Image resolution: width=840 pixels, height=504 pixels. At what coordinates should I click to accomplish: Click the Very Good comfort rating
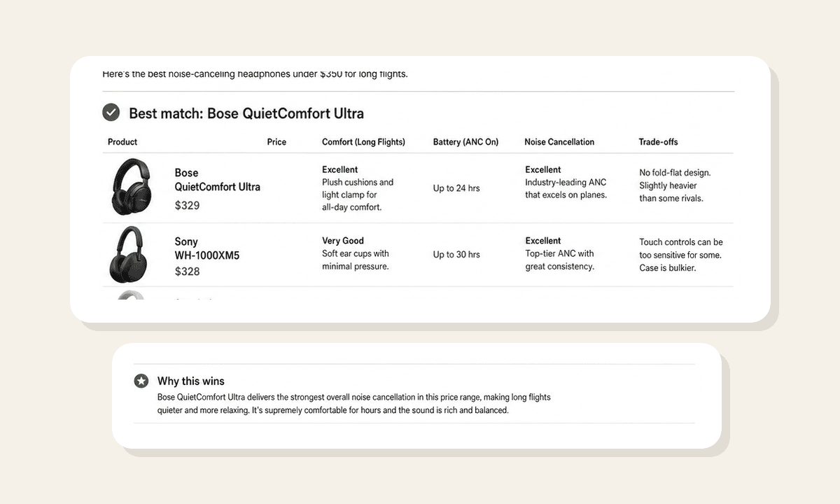pyautogui.click(x=343, y=240)
